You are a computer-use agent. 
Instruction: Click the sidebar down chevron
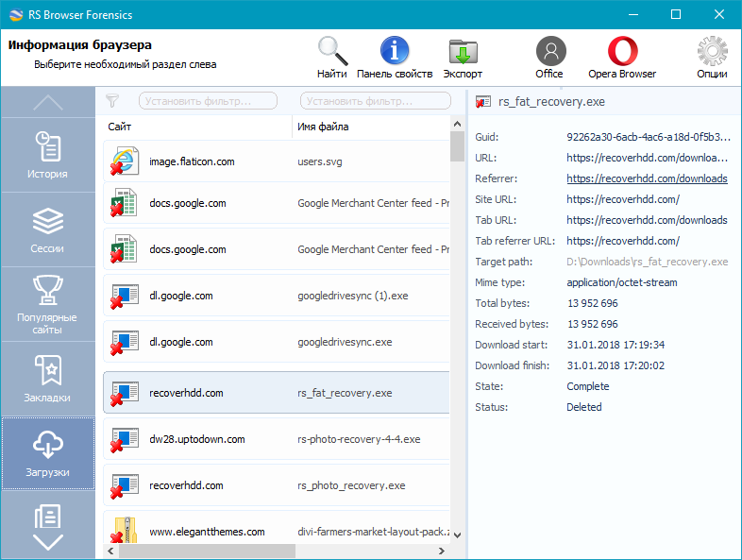click(48, 542)
